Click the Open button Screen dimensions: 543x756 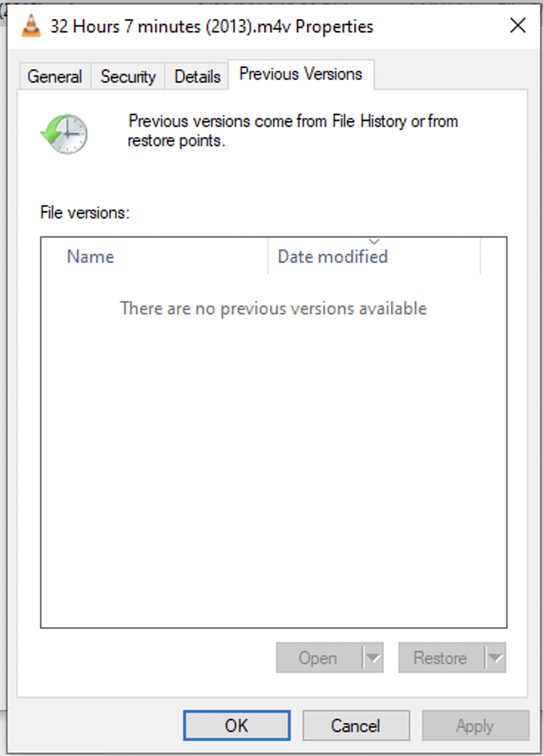pyautogui.click(x=319, y=658)
